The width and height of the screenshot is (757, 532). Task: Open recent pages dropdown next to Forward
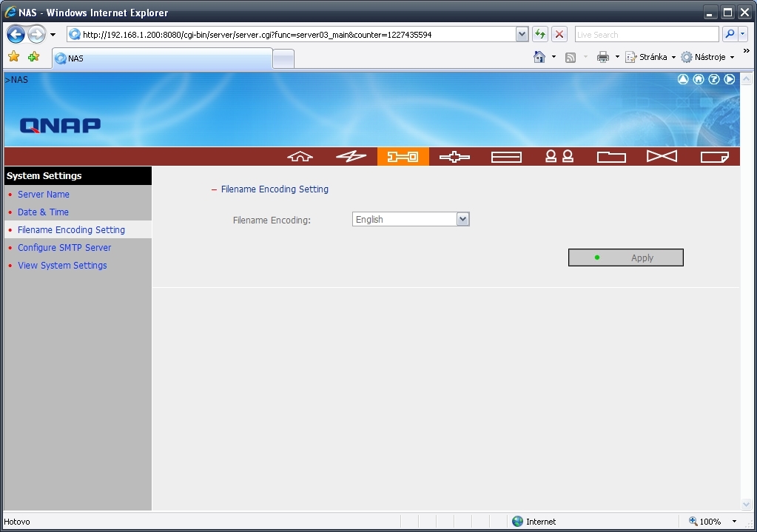(x=53, y=35)
